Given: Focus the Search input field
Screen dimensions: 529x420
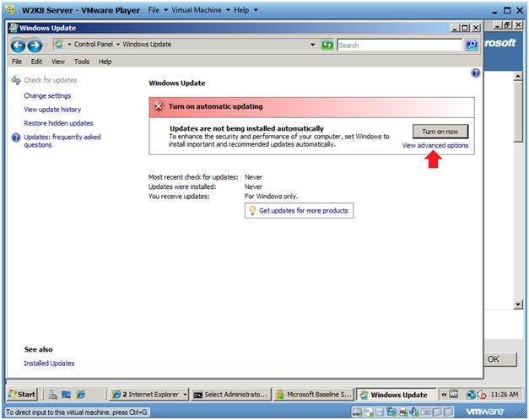Looking at the screenshot, I should pyautogui.click(x=400, y=45).
